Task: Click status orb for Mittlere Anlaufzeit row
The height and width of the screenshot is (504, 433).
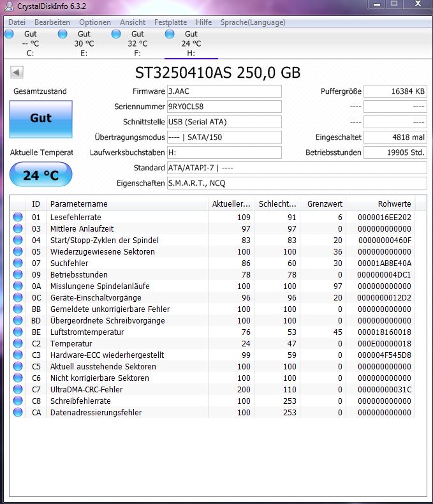Action: tap(18, 228)
